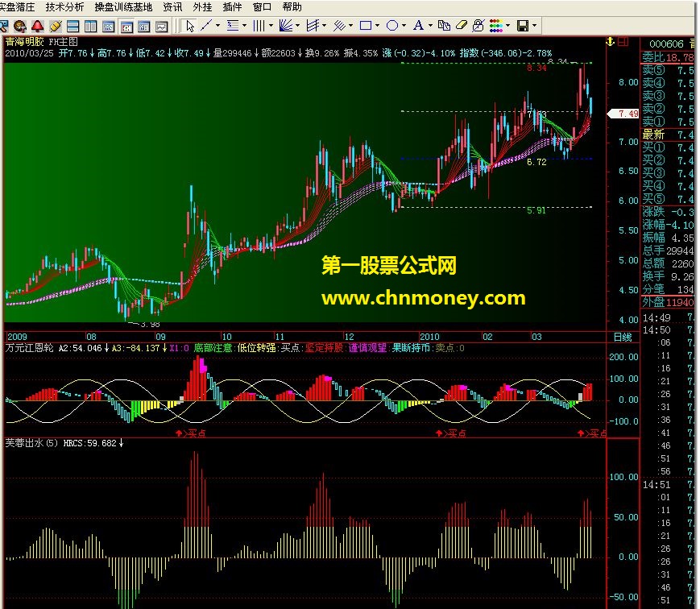Screen dimensions: 700x609
Task: Click the 万元江恩轮 indicator name
Action: [x=30, y=348]
